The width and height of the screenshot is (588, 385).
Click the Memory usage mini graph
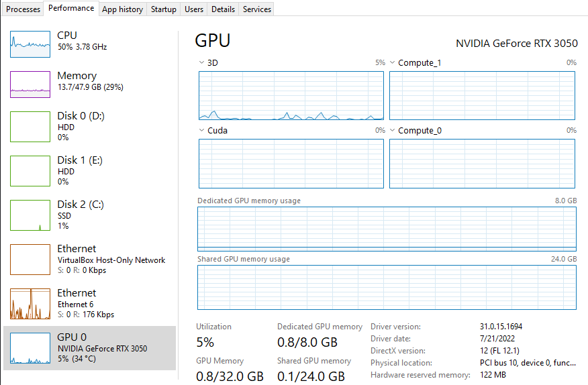pyautogui.click(x=30, y=85)
